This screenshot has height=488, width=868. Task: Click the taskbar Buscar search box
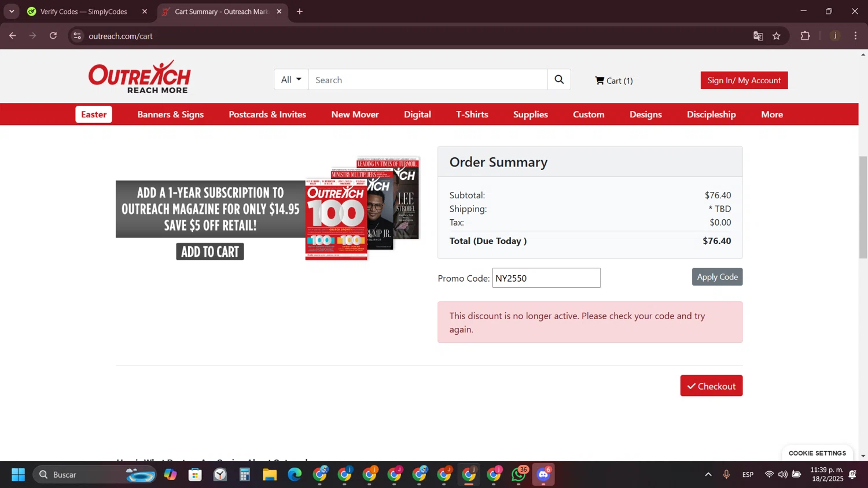(95, 475)
